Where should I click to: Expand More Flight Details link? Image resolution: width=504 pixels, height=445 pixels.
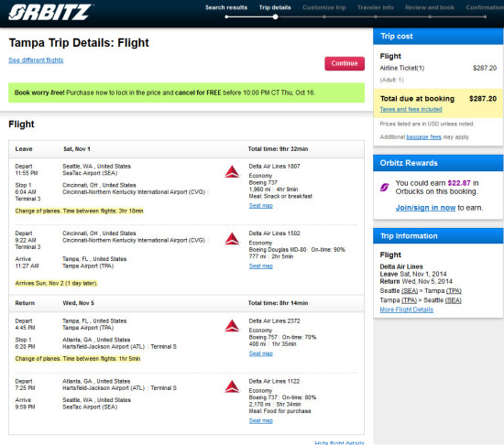(x=407, y=309)
